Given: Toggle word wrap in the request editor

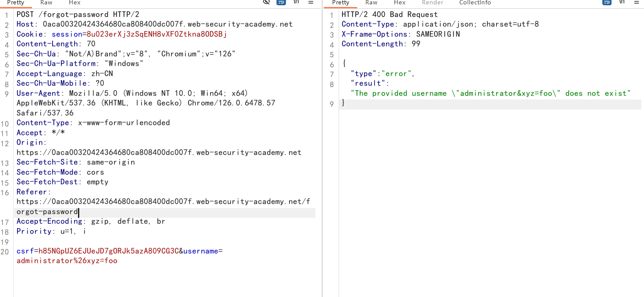Looking at the screenshot, I should tap(281, 2).
